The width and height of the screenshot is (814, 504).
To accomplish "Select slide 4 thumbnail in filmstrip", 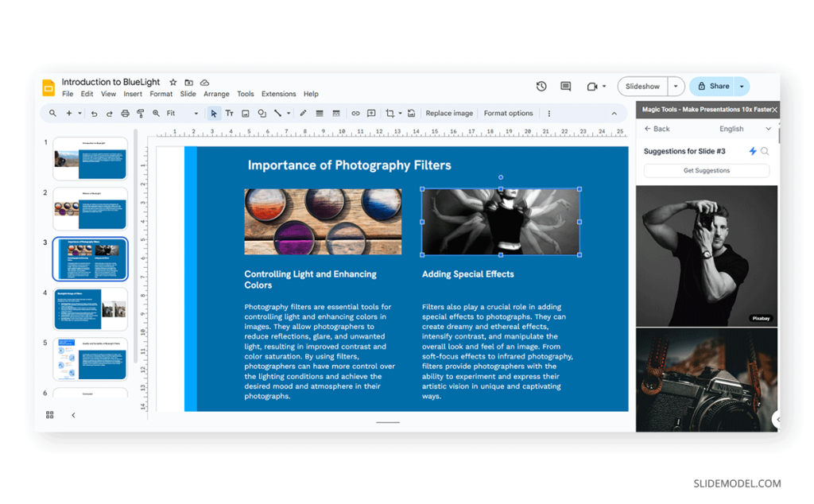I will (x=90, y=309).
